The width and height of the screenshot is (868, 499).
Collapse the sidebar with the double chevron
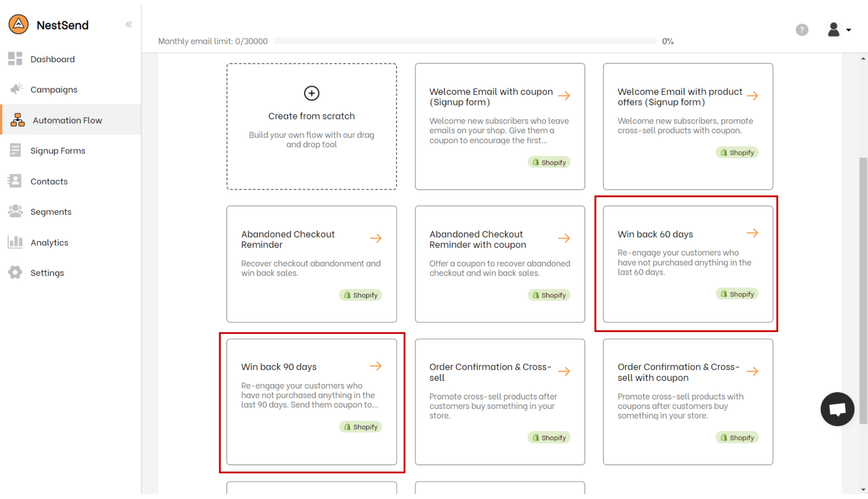(x=128, y=24)
